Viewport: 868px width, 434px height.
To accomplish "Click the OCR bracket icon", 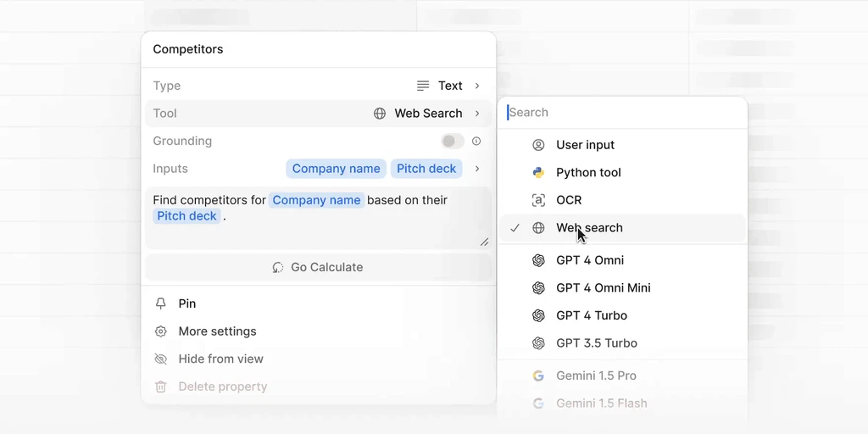I will (x=538, y=200).
